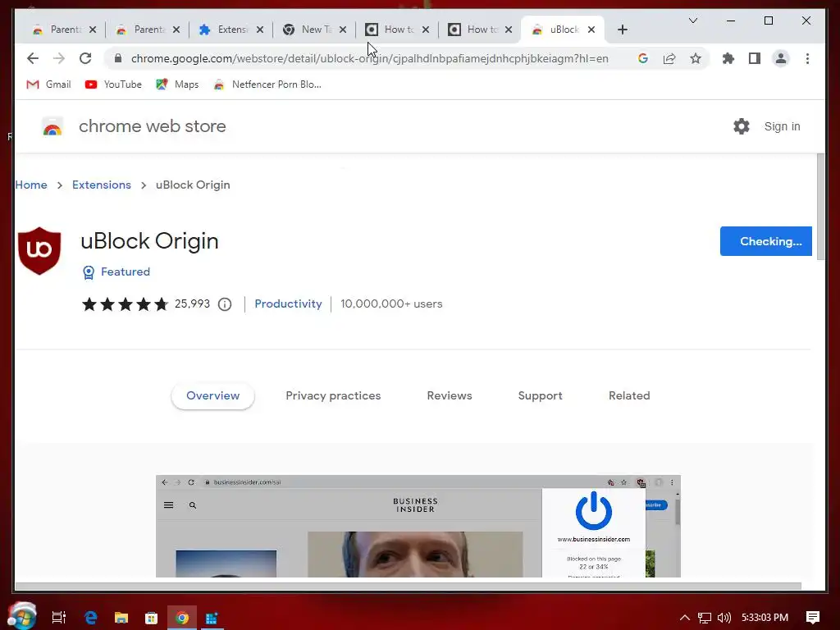Select the Related tab
The height and width of the screenshot is (630, 840).
tap(629, 396)
